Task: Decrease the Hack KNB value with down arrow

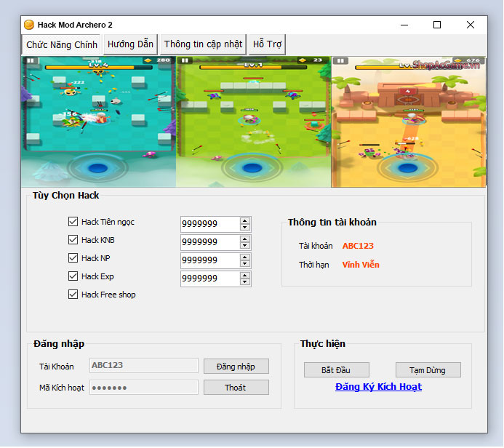Action: point(245,246)
